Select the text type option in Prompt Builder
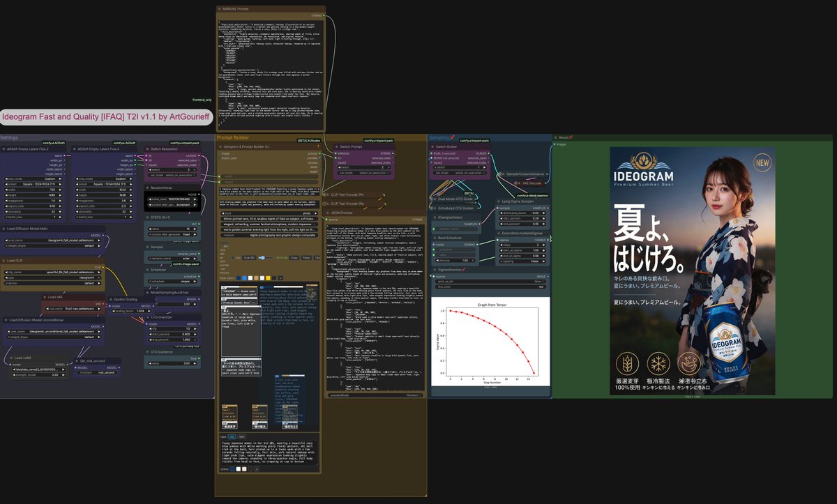 pos(241,436)
